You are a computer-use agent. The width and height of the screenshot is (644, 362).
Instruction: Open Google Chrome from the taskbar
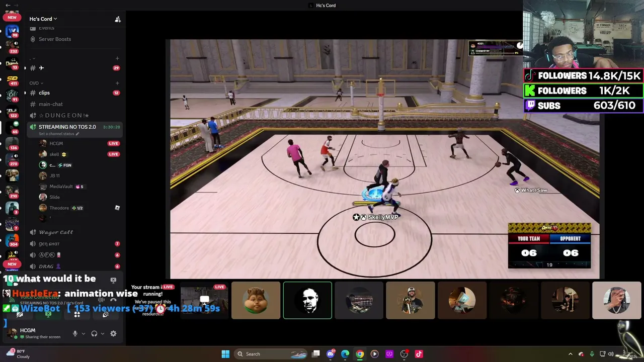(x=360, y=354)
